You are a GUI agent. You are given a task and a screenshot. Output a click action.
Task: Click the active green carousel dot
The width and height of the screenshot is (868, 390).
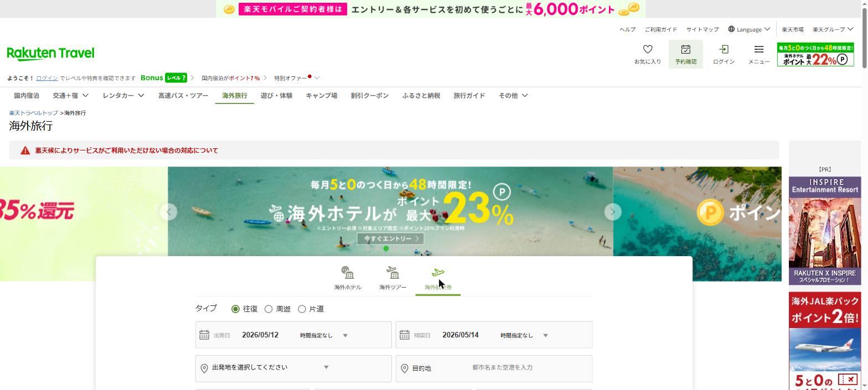(386, 249)
